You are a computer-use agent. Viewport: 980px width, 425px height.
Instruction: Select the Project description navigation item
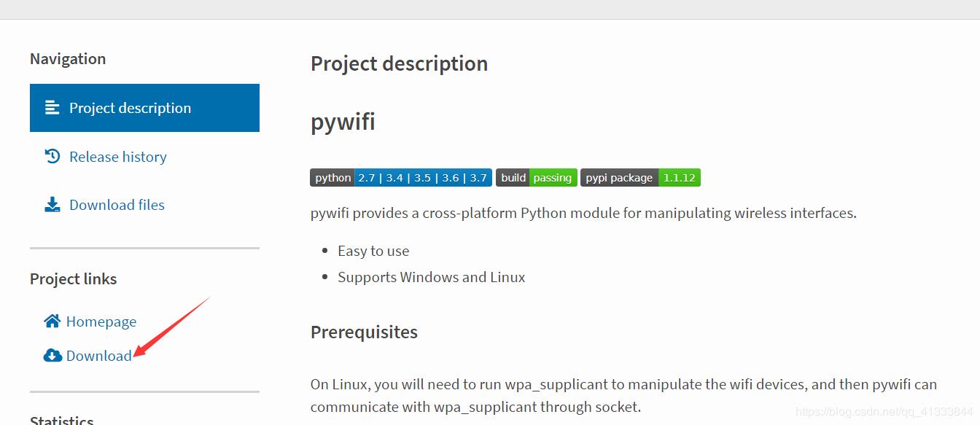130,107
